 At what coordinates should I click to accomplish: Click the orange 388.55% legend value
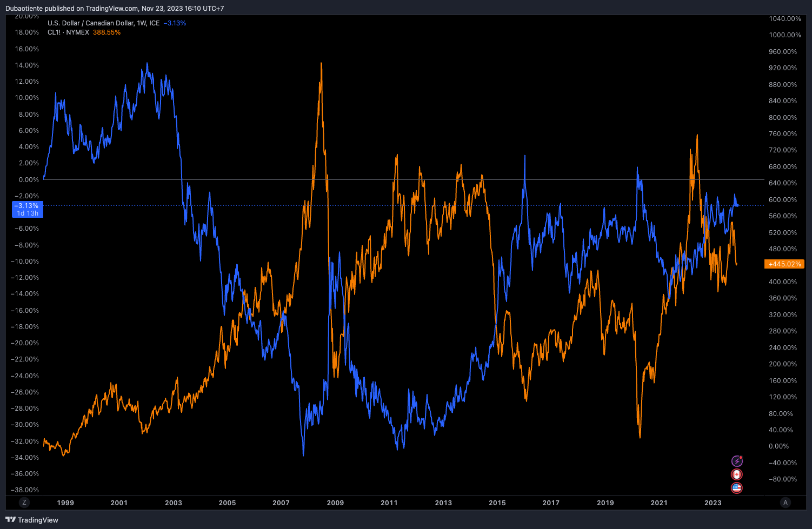point(107,32)
